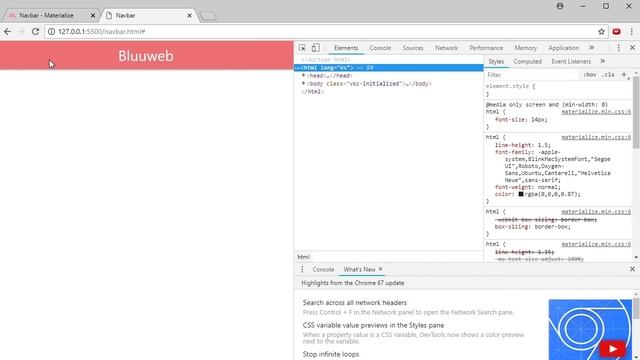640x360 pixels.
Task: Expand the body element node
Action: (303, 84)
